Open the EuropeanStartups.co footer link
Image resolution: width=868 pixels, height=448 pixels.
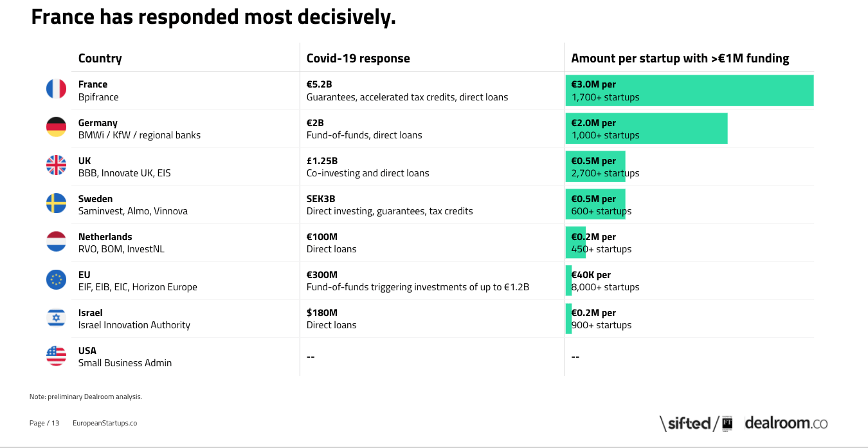pos(105,423)
